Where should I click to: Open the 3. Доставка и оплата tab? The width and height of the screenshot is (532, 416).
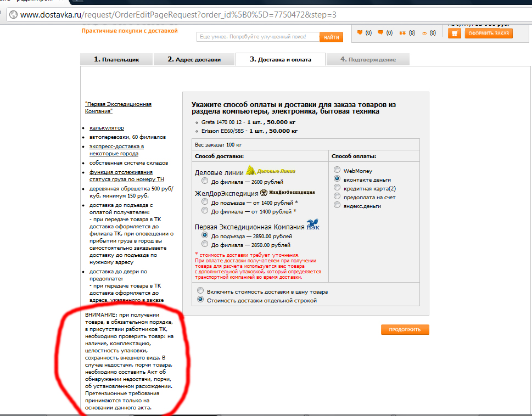[x=280, y=59]
